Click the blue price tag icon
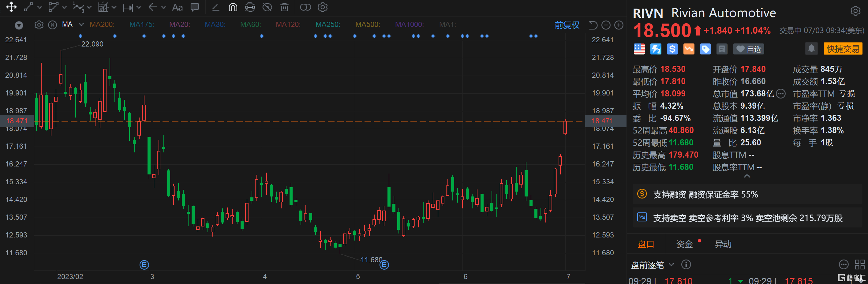 click(705, 49)
